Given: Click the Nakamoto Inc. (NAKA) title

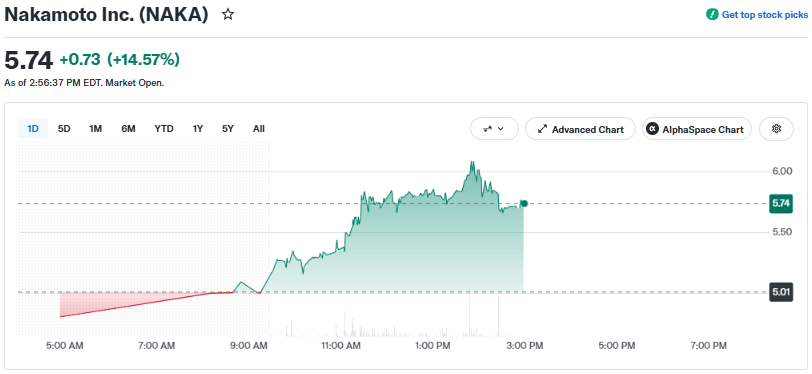Looking at the screenshot, I should pos(106,15).
